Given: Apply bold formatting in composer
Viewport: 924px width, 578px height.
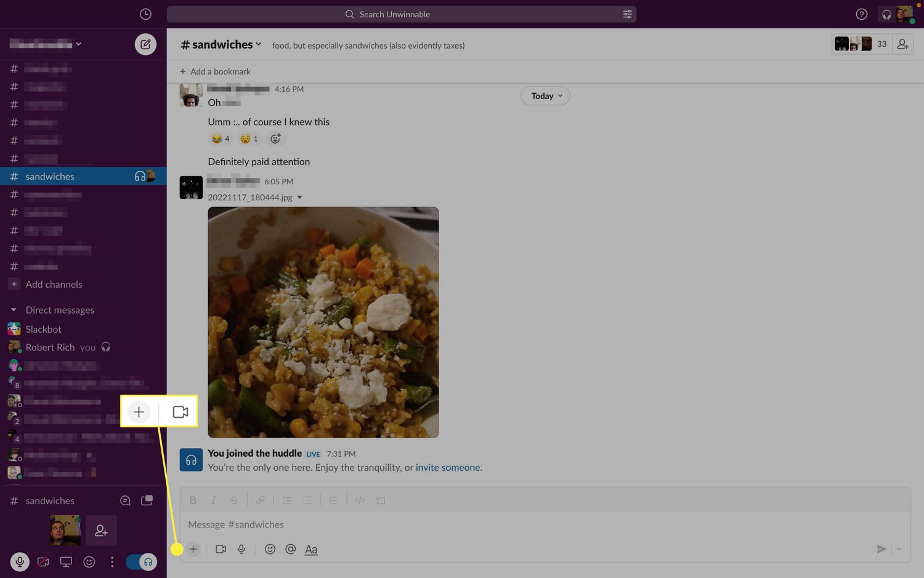Looking at the screenshot, I should (x=193, y=500).
